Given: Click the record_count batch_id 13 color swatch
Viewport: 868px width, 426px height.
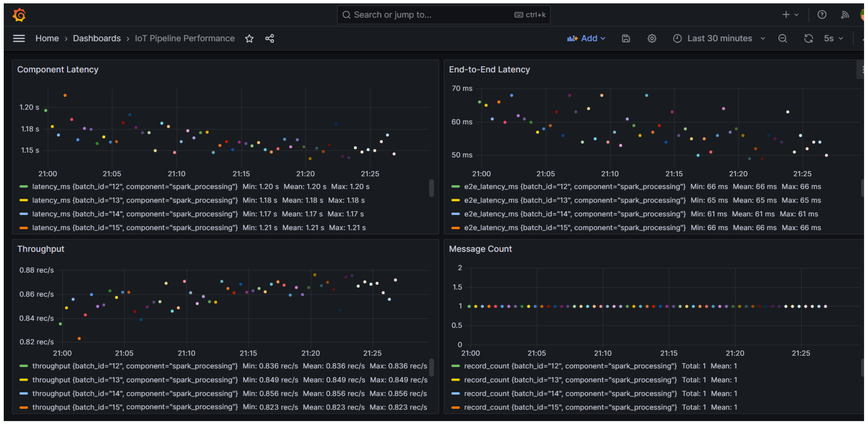Looking at the screenshot, I should (455, 380).
